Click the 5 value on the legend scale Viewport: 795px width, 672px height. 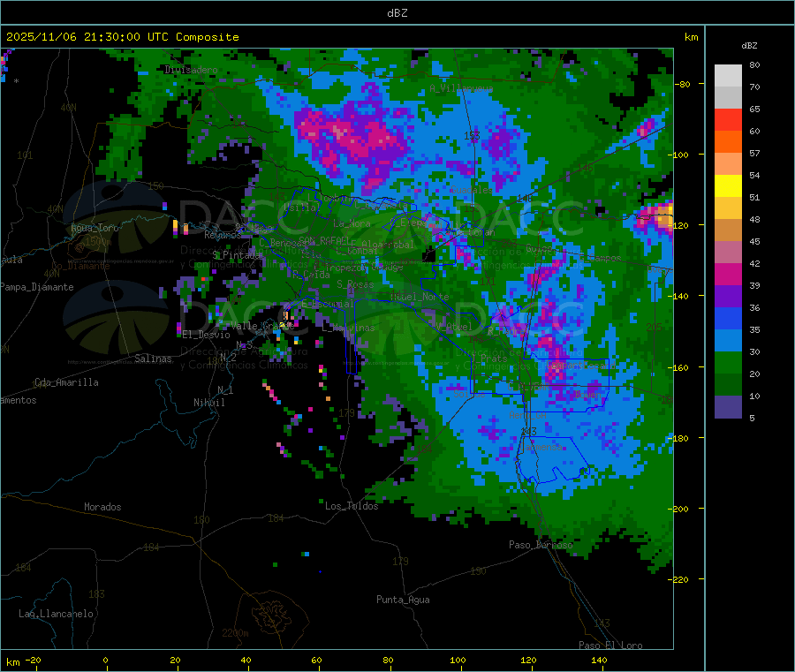752,418
